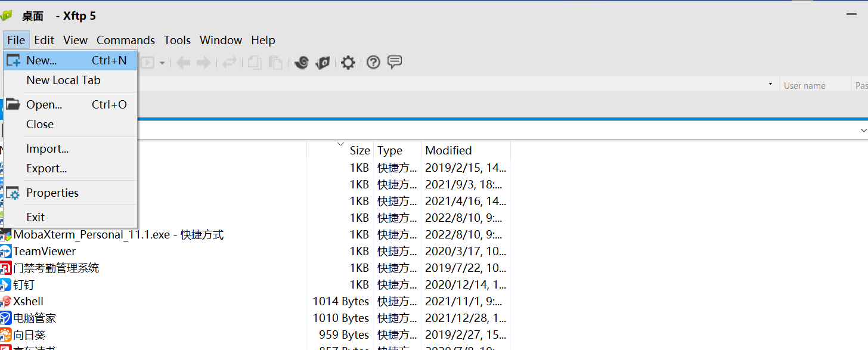Click the Copy icon in the toolbar
The width and height of the screenshot is (868, 350).
tap(255, 63)
